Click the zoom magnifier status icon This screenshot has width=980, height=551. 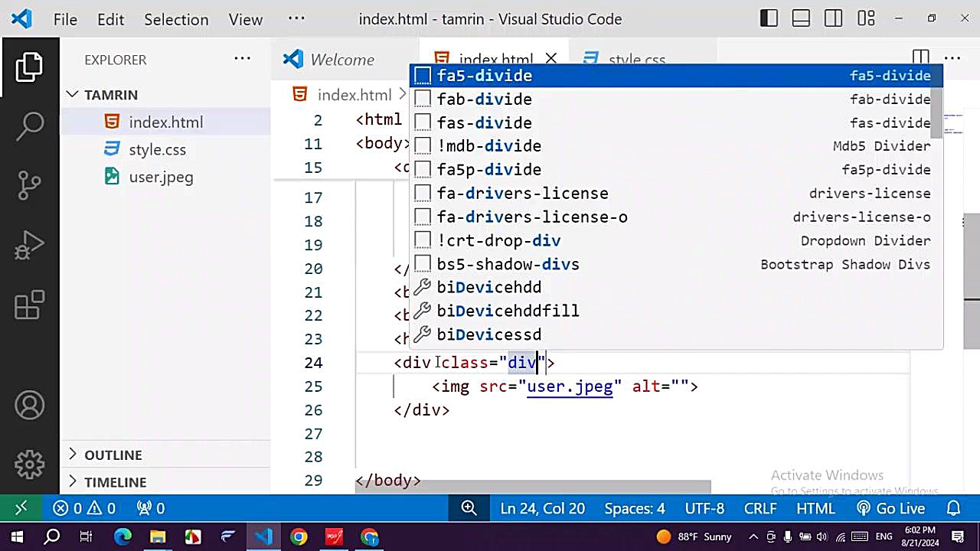(x=469, y=508)
